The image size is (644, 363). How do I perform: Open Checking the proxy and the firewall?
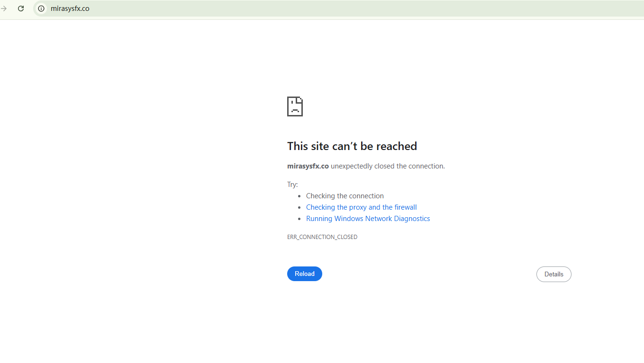click(x=362, y=207)
